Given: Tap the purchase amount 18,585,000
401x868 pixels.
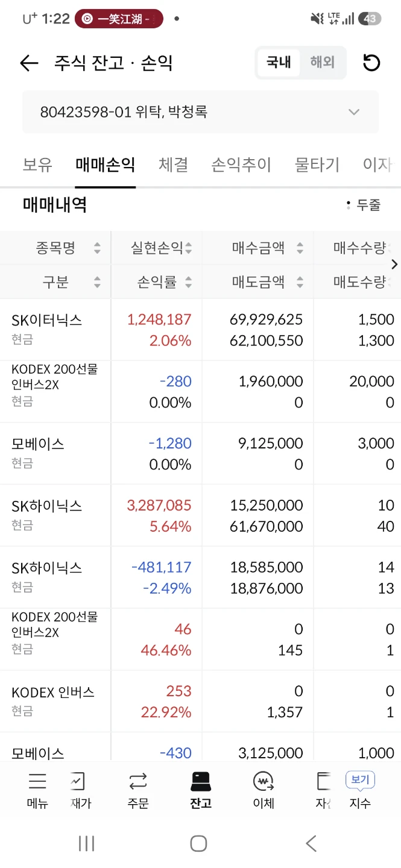Looking at the screenshot, I should (267, 567).
